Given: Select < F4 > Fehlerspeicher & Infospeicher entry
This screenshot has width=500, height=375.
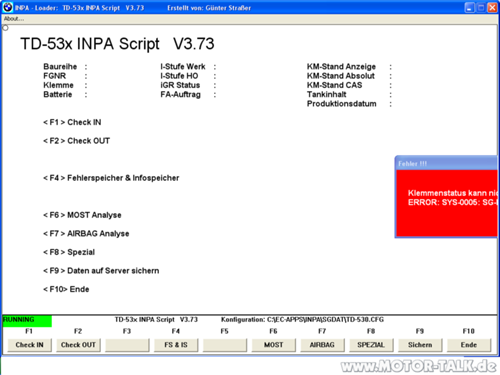Looking at the screenshot, I should click(111, 178).
